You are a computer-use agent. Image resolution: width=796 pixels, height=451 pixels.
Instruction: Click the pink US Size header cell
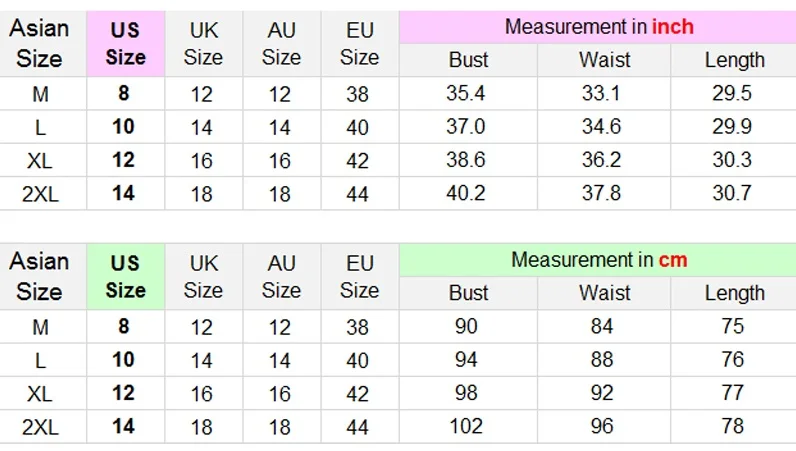tap(125, 44)
